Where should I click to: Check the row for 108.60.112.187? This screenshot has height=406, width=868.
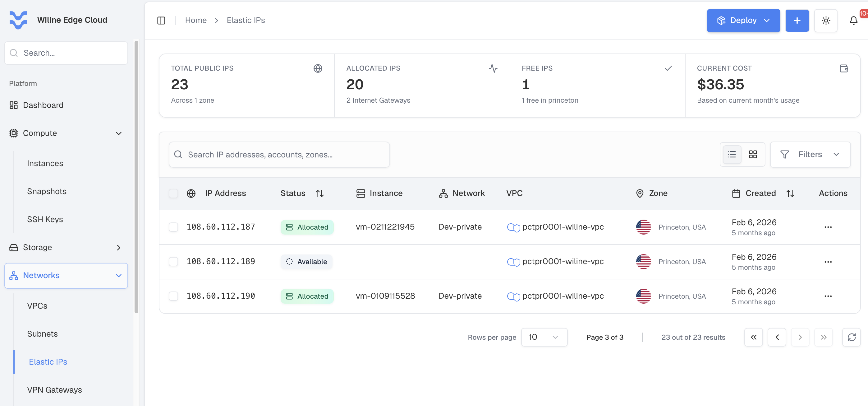pos(173,227)
